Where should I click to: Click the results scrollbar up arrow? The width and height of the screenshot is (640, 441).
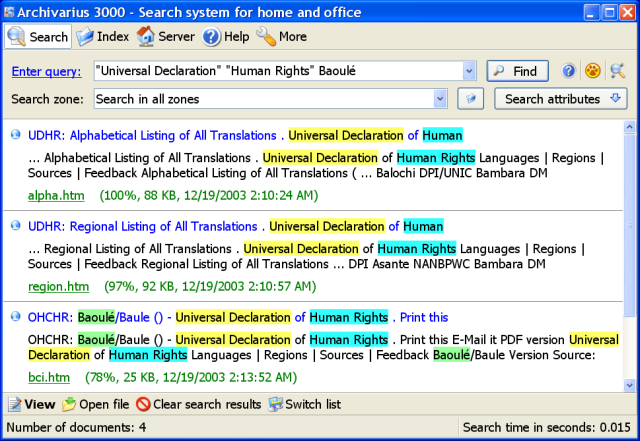tap(629, 127)
